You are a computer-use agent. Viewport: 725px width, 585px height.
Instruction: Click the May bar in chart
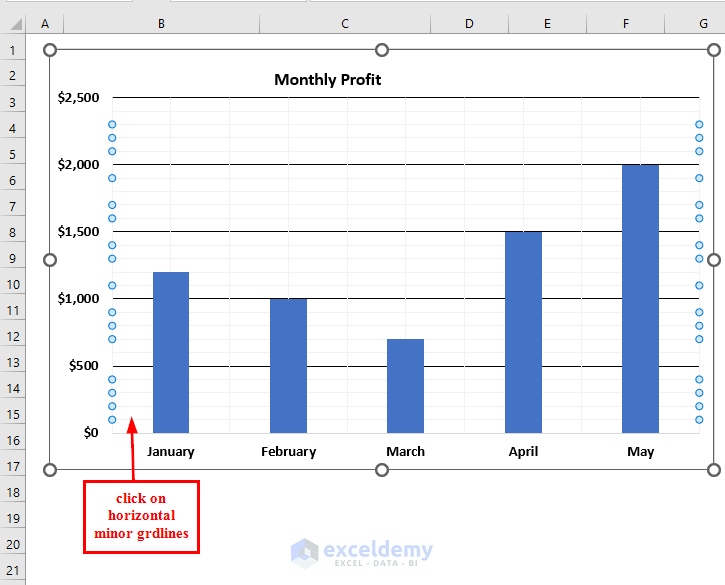(x=640, y=299)
